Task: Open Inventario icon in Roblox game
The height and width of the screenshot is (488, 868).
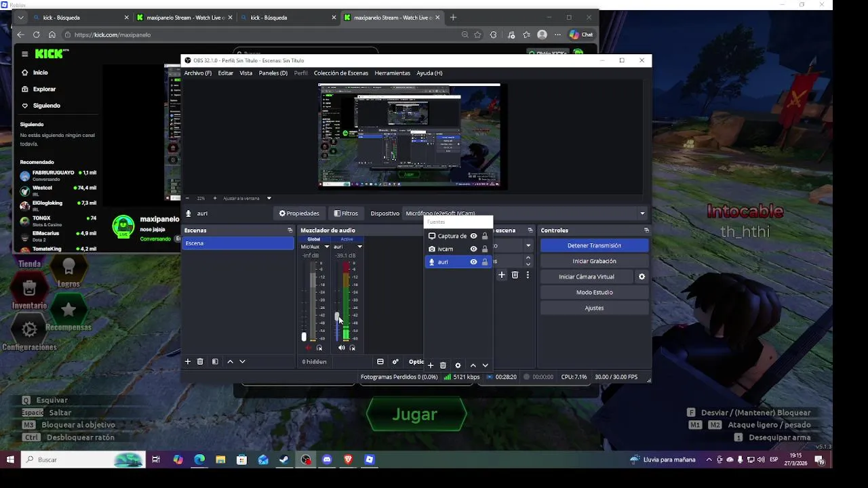Action: [x=29, y=289]
